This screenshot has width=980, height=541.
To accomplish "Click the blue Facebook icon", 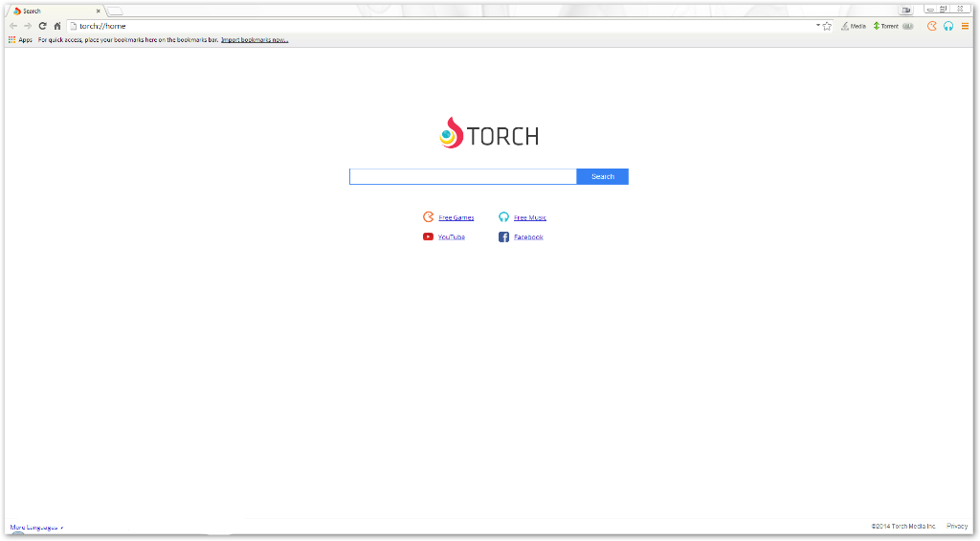I will [503, 237].
